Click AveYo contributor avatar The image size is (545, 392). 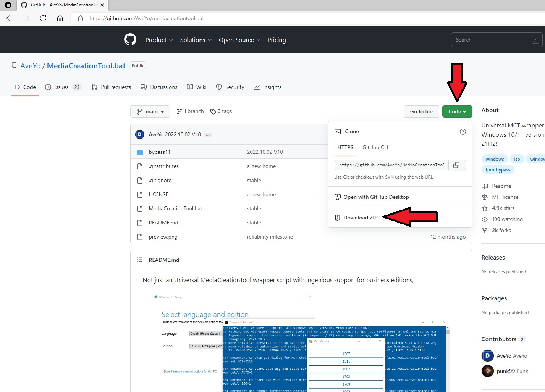[x=488, y=356]
